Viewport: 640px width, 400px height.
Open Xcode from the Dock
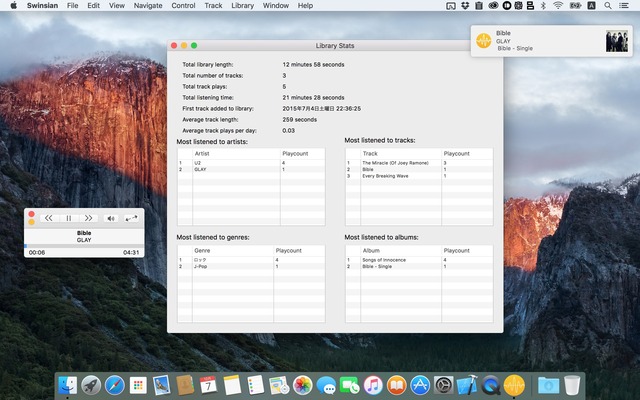[467, 385]
